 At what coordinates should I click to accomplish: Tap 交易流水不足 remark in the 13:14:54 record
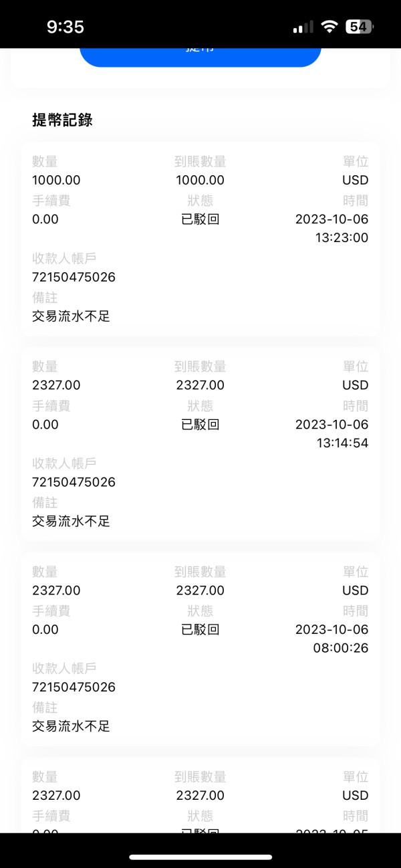[x=71, y=522]
